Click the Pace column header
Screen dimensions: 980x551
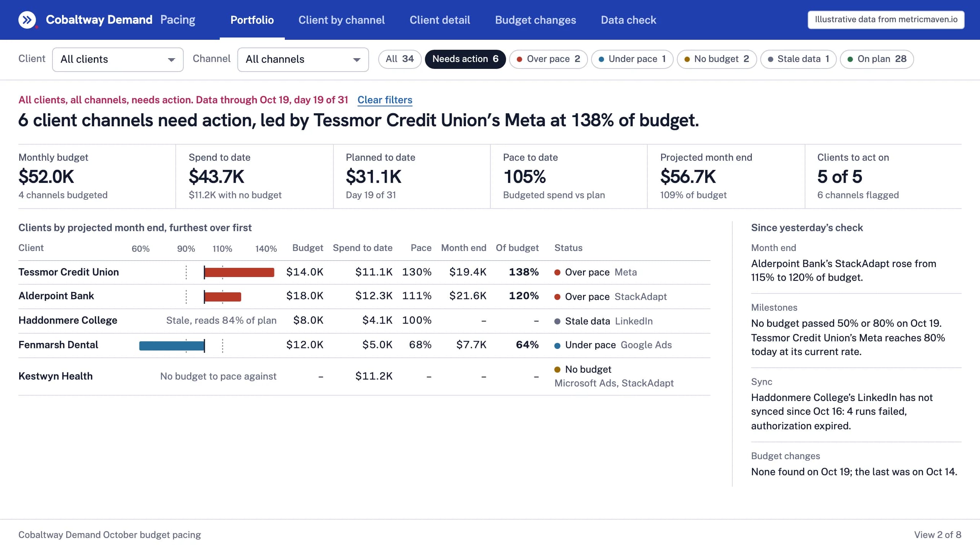point(421,248)
